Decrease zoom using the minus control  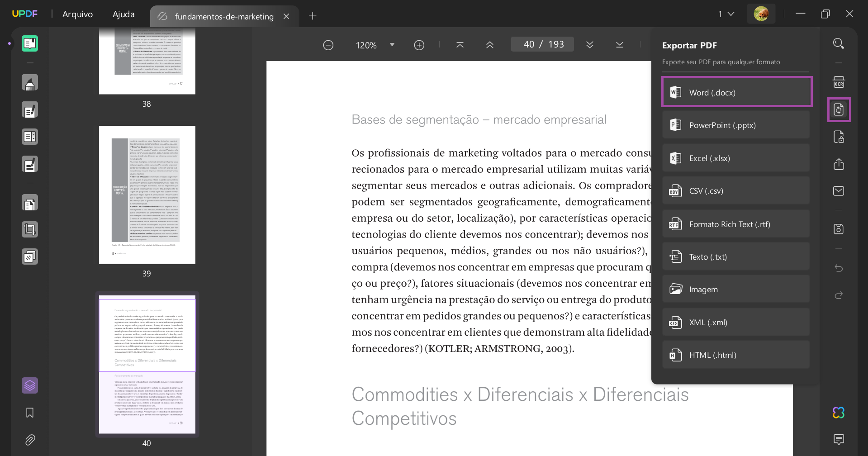pos(328,44)
